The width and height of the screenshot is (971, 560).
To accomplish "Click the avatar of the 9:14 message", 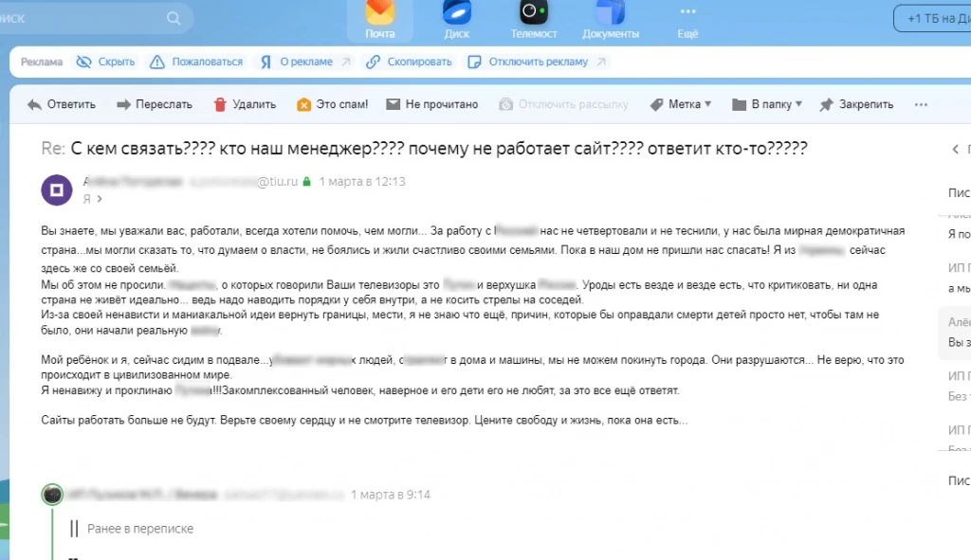I will tap(53, 495).
